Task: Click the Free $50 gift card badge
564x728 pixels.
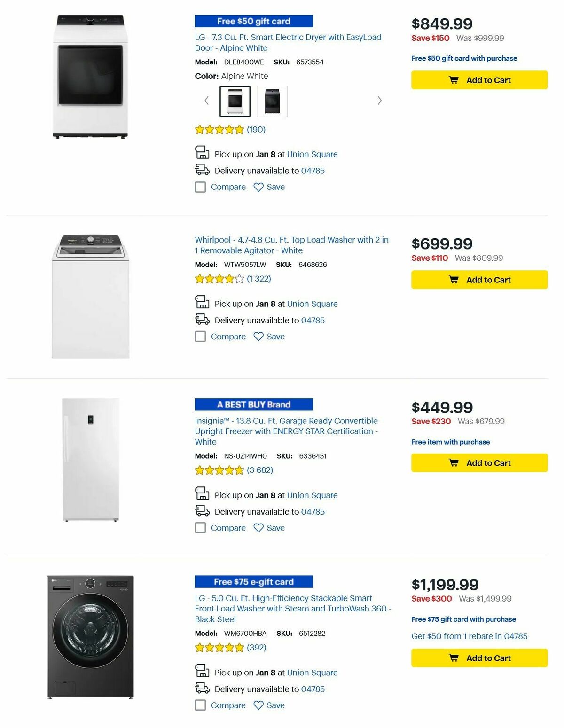Action: [x=254, y=21]
